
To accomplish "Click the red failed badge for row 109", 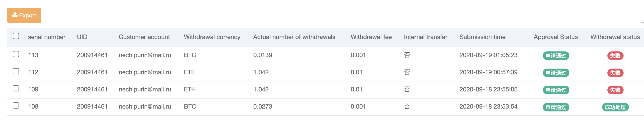I will [x=615, y=90].
